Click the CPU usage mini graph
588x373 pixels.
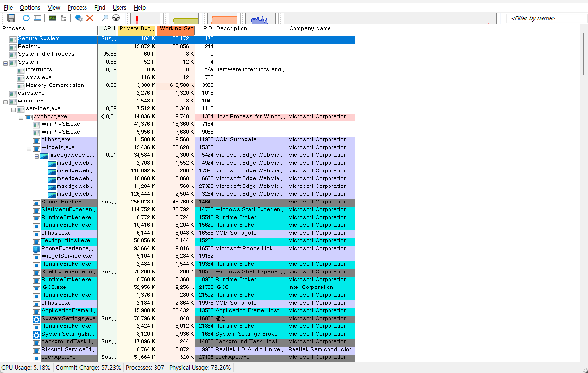click(145, 18)
